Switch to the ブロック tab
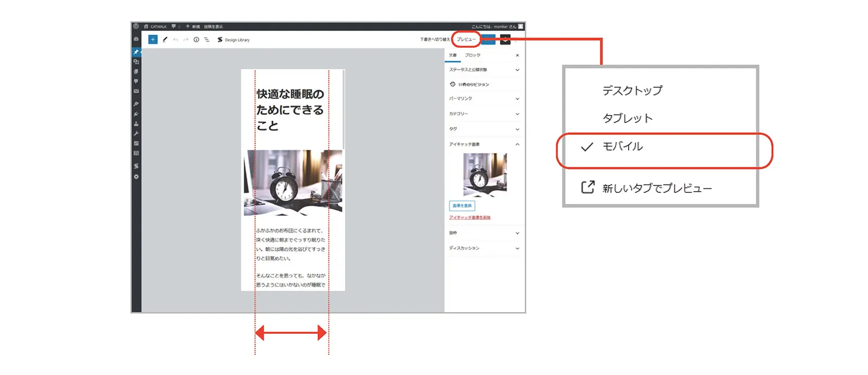 (x=473, y=55)
